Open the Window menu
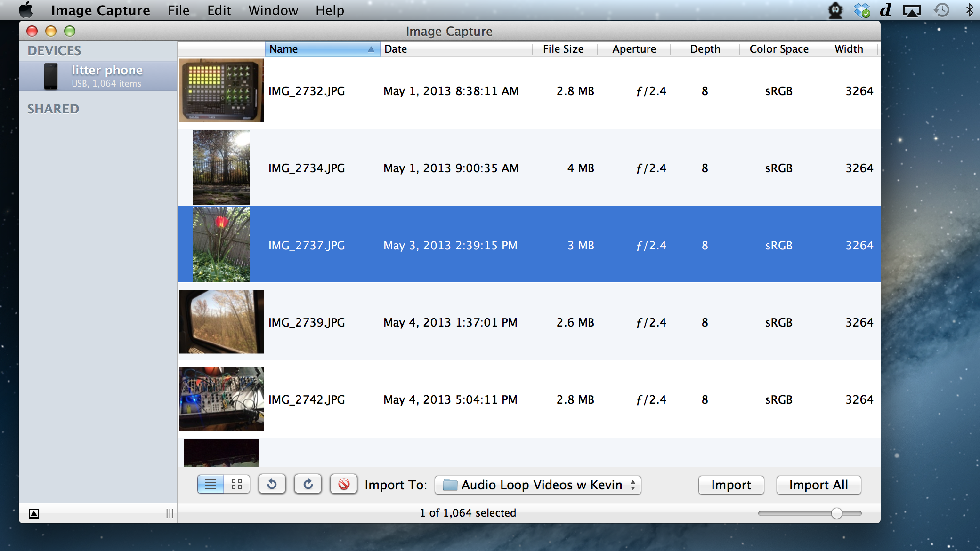Screen dimensions: 980x551 coord(273,10)
